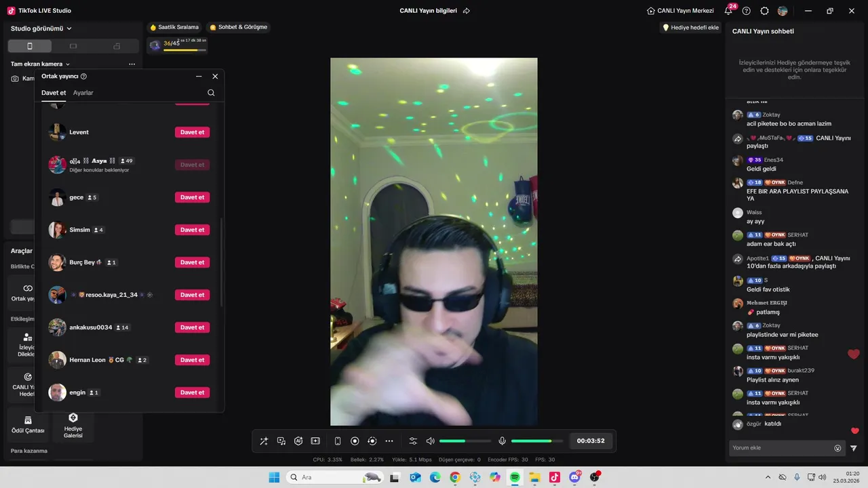Open the AI tools hexagon icon

pos(298,441)
